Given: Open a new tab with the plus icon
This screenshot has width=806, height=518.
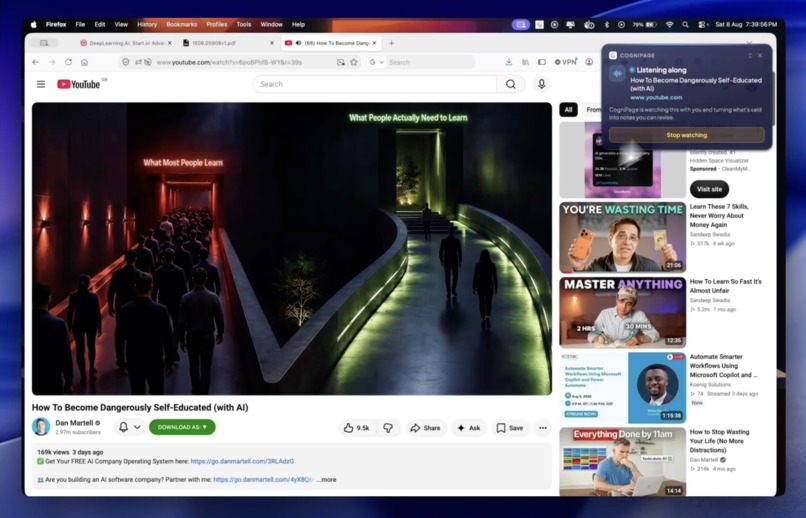Looking at the screenshot, I should pyautogui.click(x=391, y=43).
